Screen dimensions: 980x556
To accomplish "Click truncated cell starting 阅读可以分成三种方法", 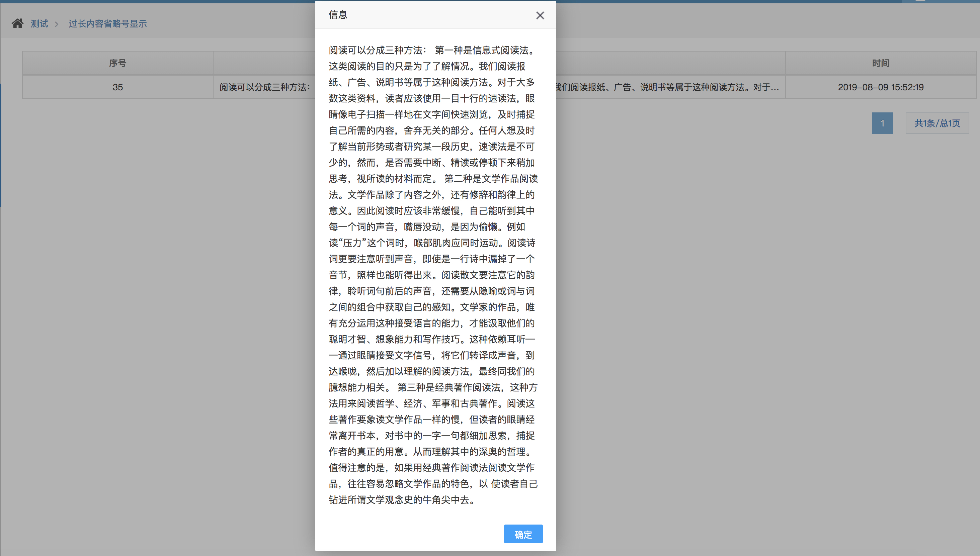I will tap(264, 87).
